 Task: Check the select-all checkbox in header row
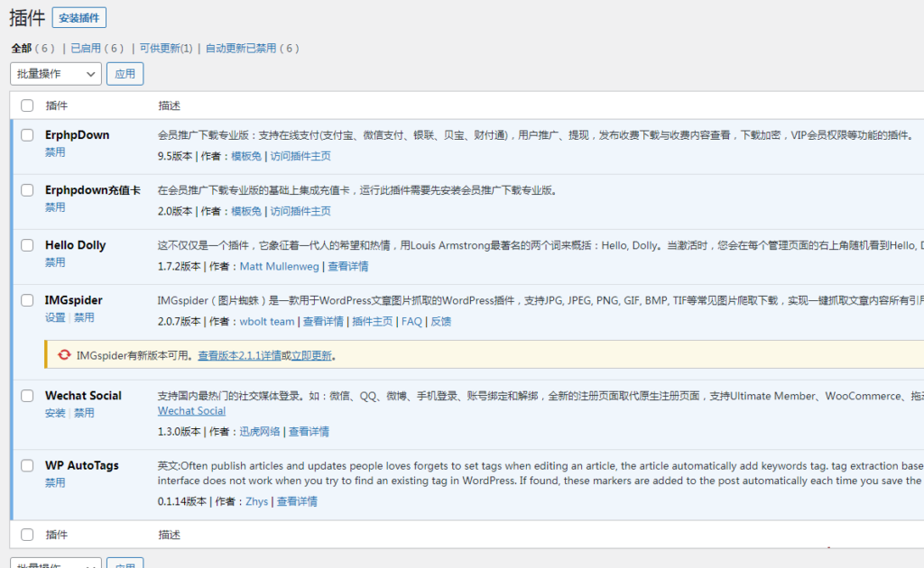pyautogui.click(x=27, y=105)
